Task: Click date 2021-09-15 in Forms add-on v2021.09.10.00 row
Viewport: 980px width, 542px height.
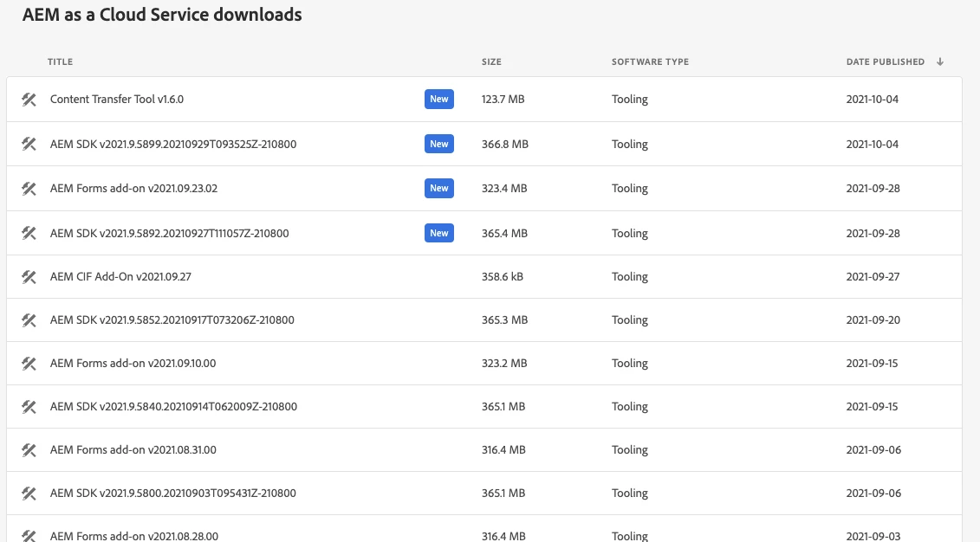Action: coord(872,364)
